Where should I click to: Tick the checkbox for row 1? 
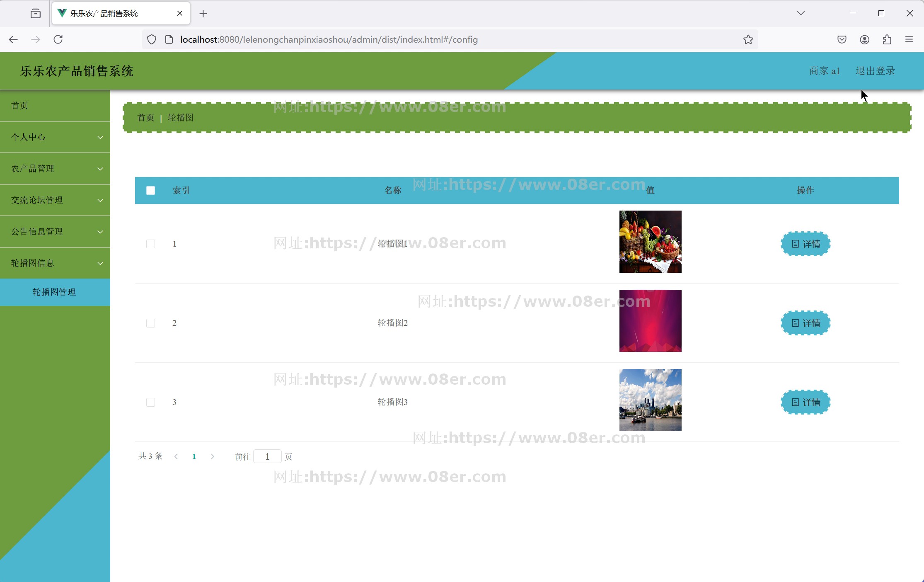click(x=150, y=244)
